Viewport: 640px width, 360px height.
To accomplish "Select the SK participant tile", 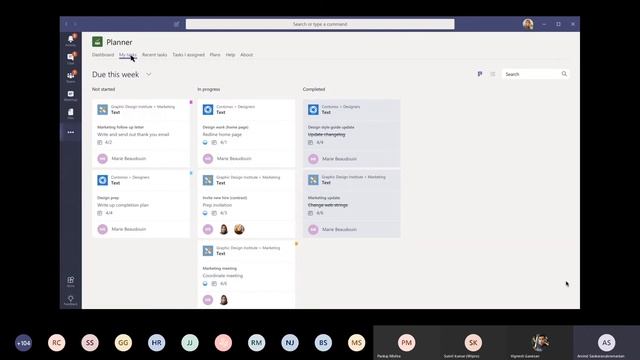I will [473, 343].
